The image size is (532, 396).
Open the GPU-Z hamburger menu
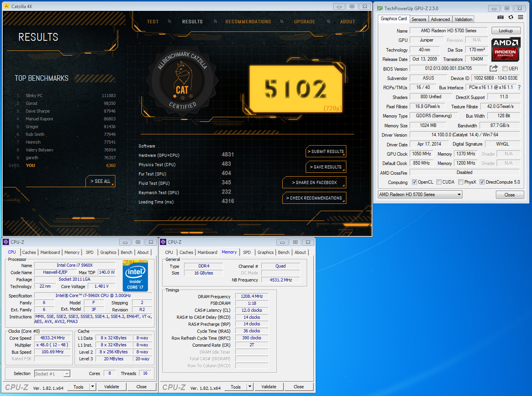click(x=521, y=17)
